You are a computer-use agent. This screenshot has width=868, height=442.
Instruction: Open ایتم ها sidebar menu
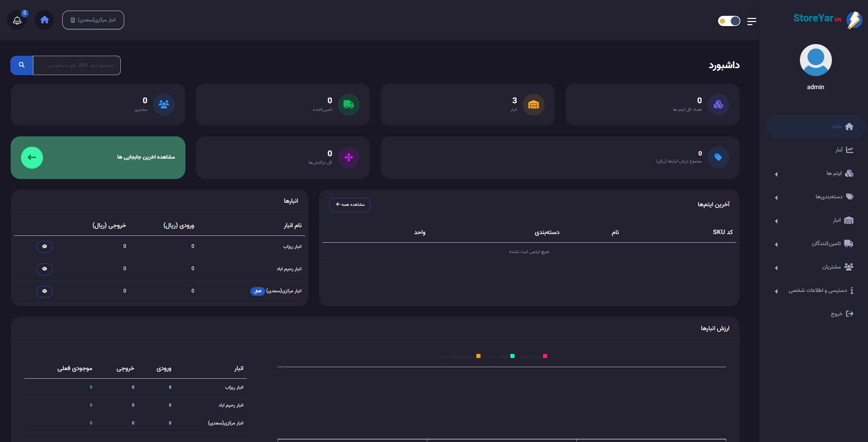(x=816, y=173)
